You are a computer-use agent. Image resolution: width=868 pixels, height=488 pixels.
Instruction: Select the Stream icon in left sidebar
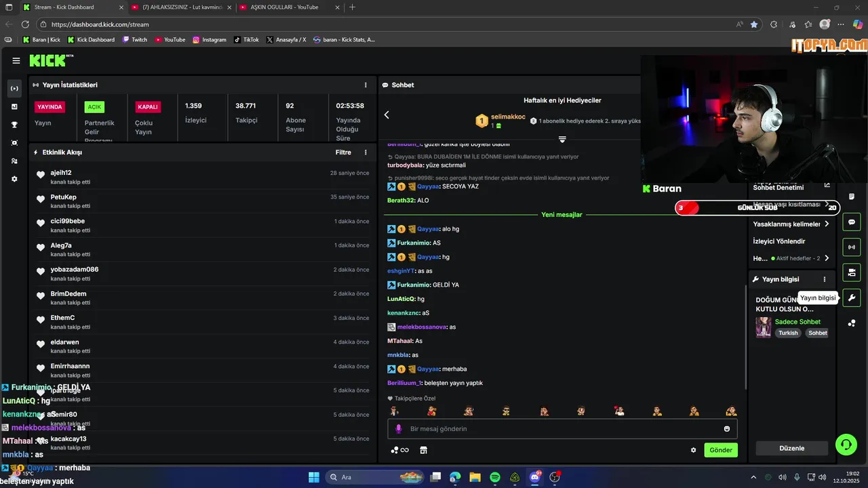click(x=14, y=89)
